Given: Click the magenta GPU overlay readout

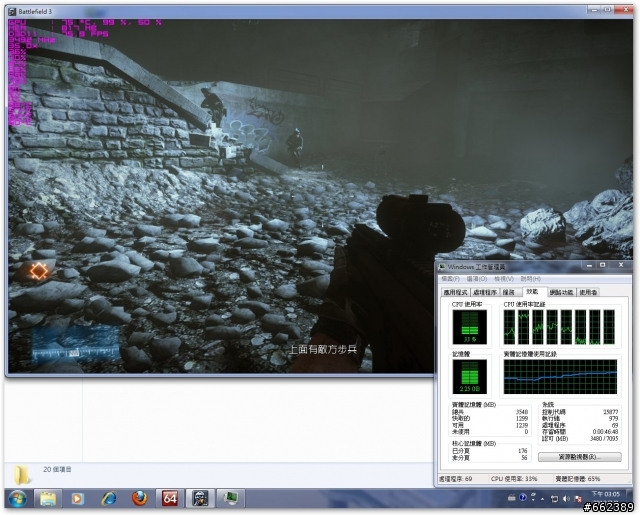Looking at the screenshot, I should click(85, 22).
